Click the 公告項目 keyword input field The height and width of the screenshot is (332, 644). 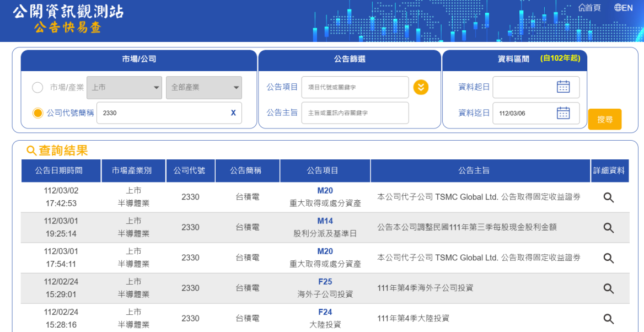pyautogui.click(x=355, y=87)
